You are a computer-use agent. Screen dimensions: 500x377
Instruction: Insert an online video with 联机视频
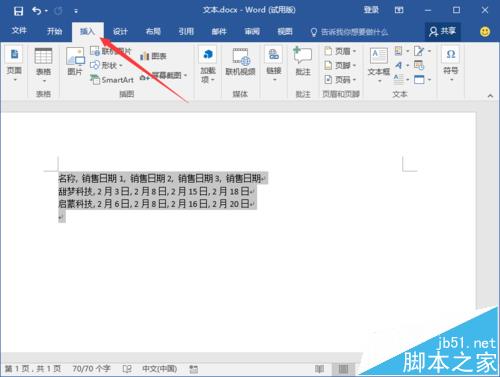tap(240, 62)
